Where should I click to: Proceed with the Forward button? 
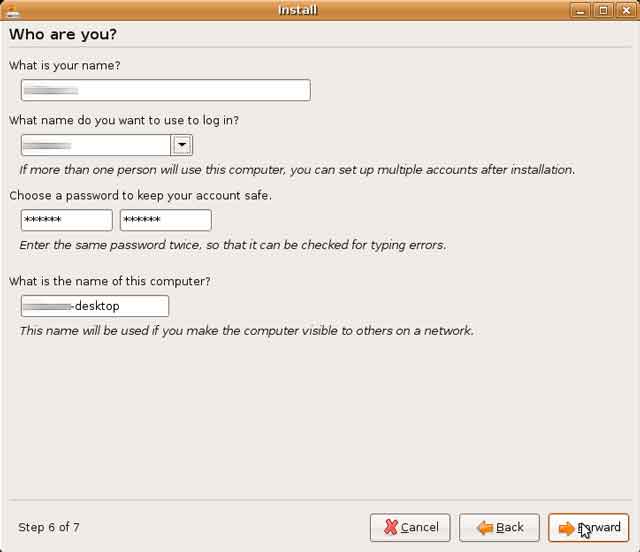click(x=588, y=527)
